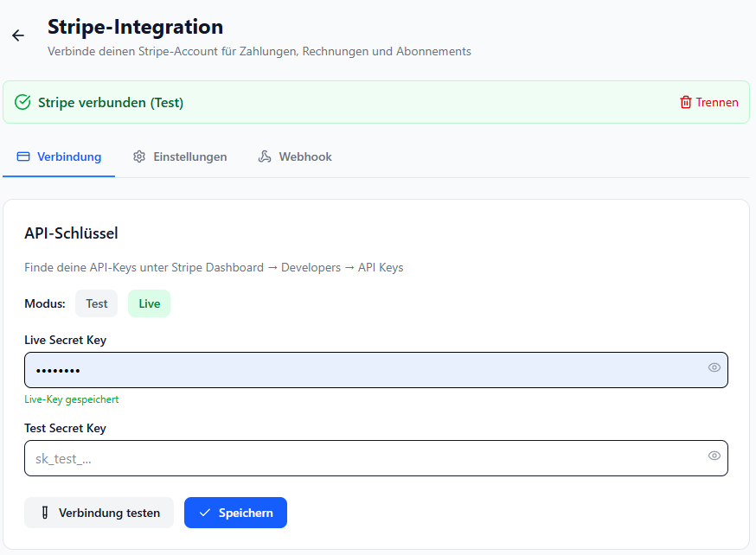
Task: Click the gear icon on Einstellungen tab
Action: [x=139, y=156]
